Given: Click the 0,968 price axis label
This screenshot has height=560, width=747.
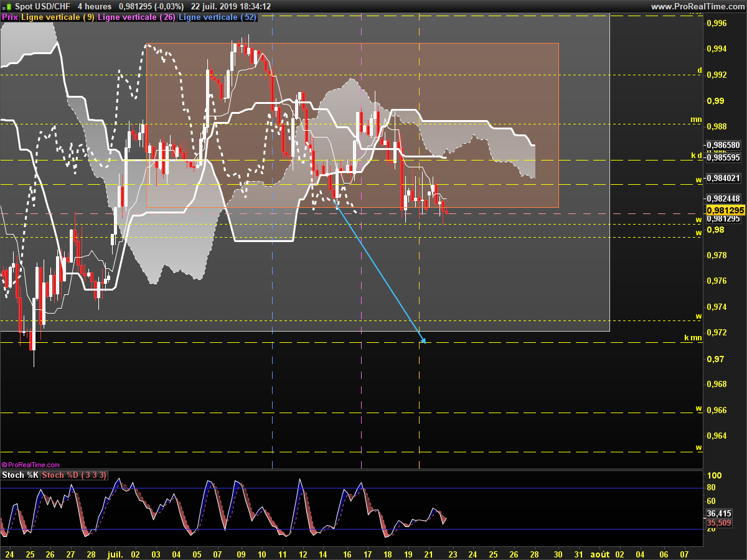Looking at the screenshot, I should tap(716, 384).
